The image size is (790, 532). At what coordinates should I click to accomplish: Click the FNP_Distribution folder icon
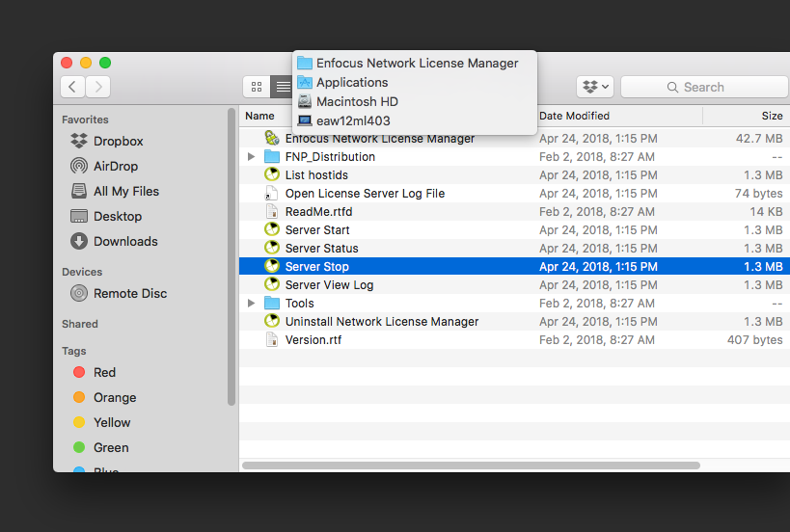coord(272,156)
